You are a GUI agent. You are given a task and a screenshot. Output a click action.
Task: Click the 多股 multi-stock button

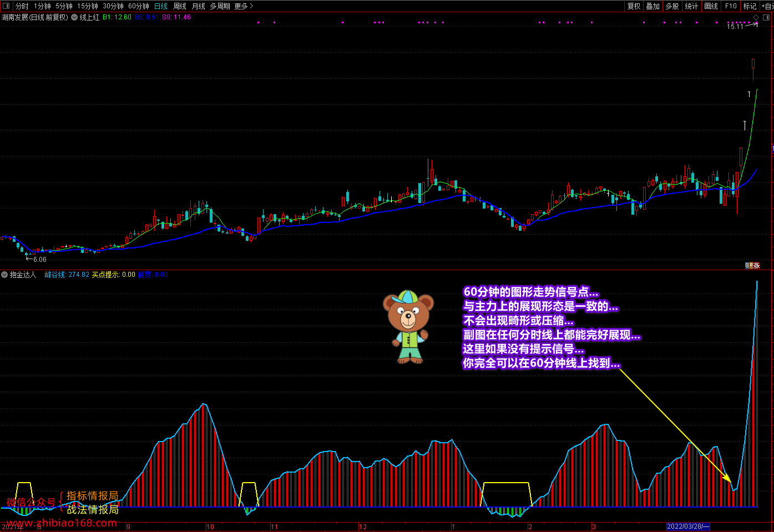click(672, 6)
